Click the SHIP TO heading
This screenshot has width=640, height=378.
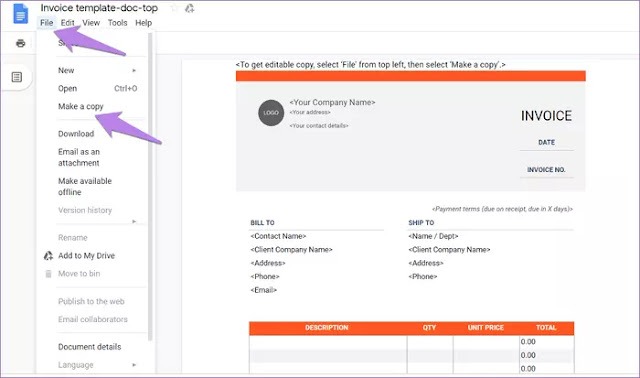coord(421,223)
